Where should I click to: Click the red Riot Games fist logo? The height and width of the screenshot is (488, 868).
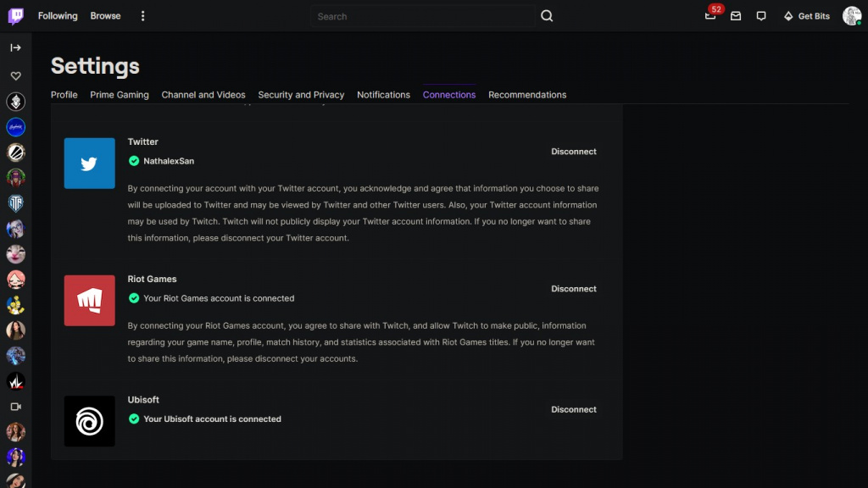[x=90, y=301]
